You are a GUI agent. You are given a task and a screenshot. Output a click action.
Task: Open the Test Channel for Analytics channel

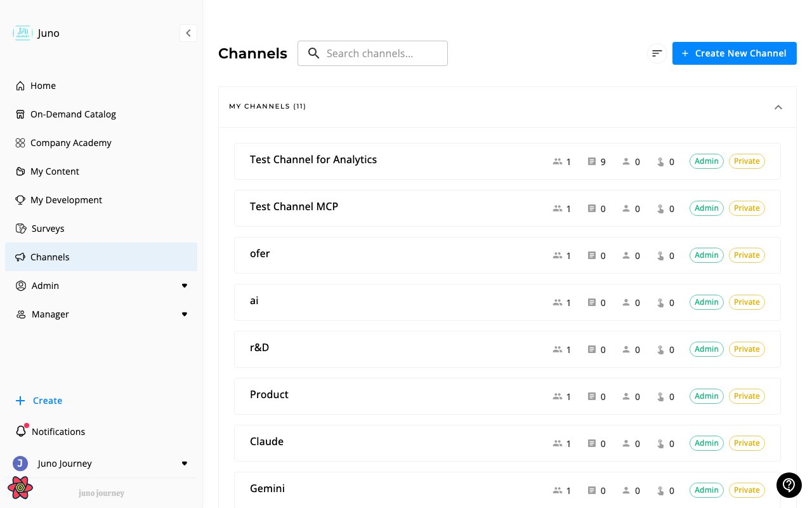[x=507, y=161]
